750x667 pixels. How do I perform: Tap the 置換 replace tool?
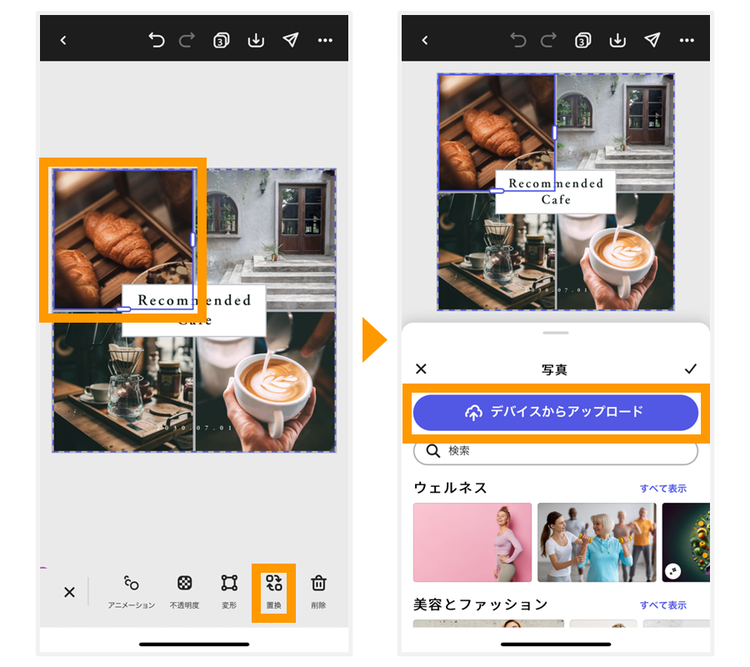pyautogui.click(x=274, y=592)
